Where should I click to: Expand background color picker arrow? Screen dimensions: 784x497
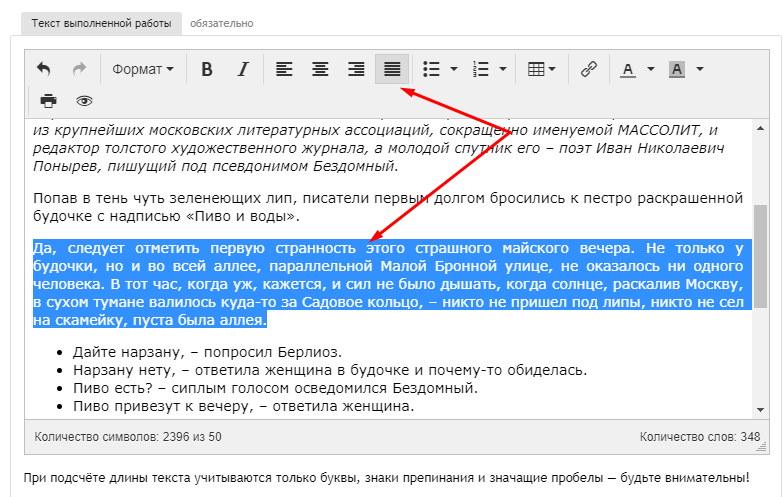[x=700, y=69]
